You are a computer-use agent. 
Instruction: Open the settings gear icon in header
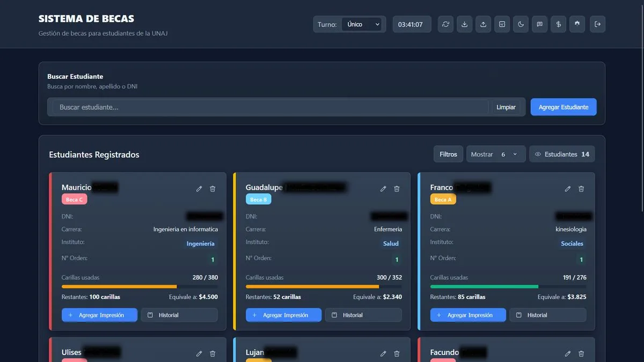pos(577,24)
